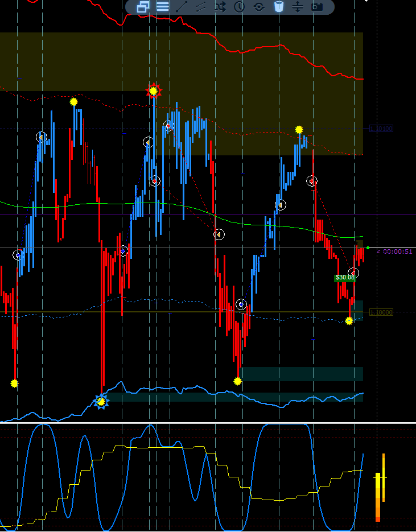416x532 pixels.
Task: Select the star marker with red burst
Action: click(x=154, y=90)
